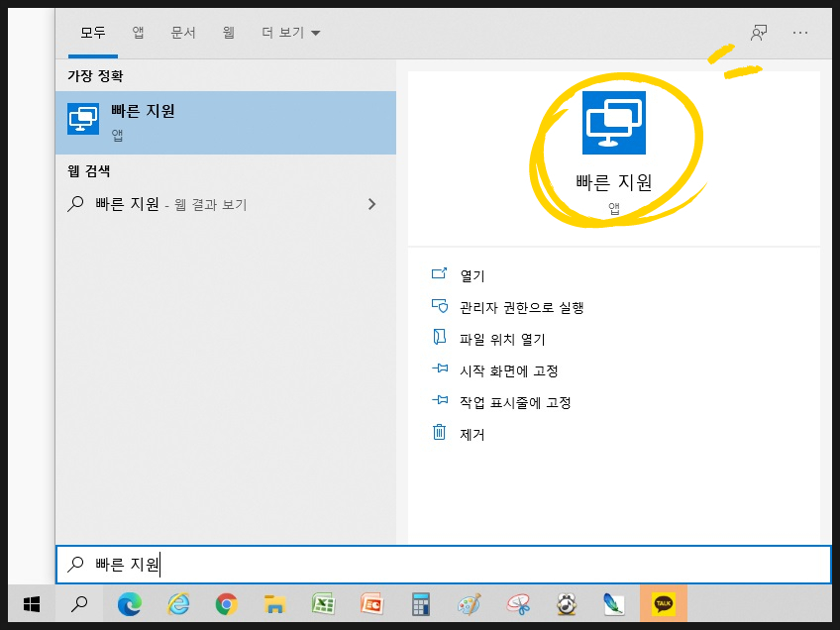Launch Internet Explorer from taskbar
The image size is (840, 630).
tap(178, 604)
